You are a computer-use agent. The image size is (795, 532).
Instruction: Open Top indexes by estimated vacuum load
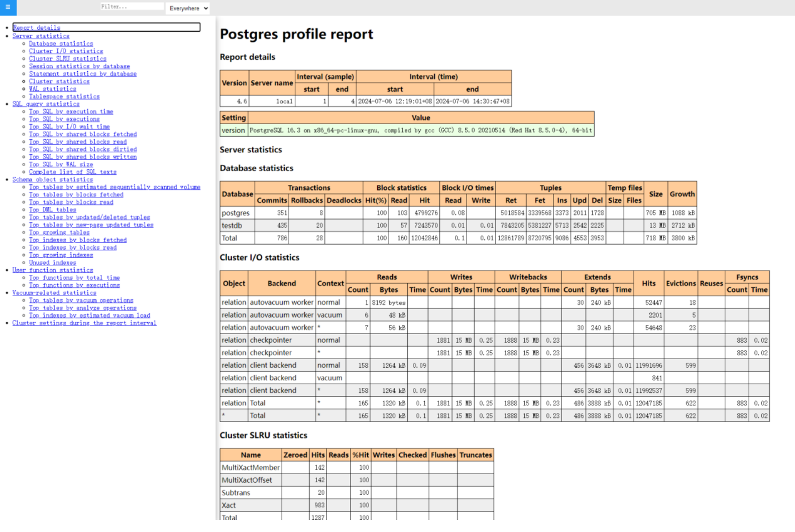[89, 315]
